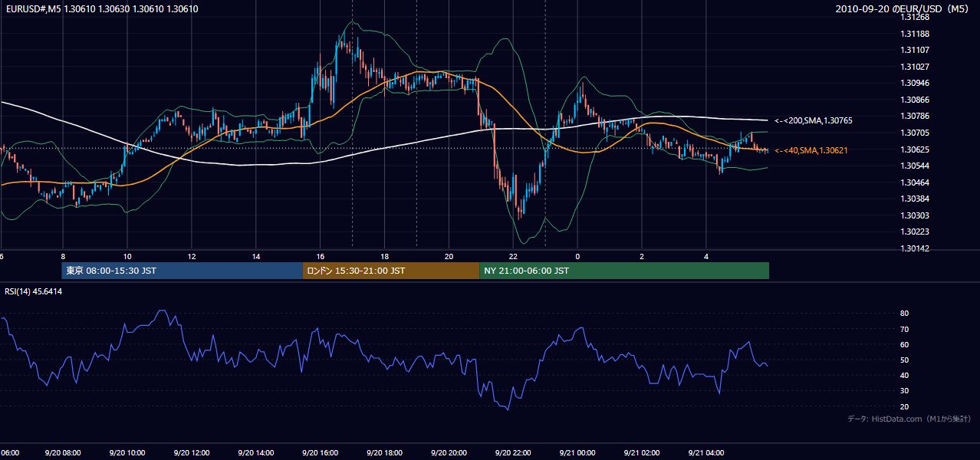
Task: Click hour tick 18 under price chart
Action: (385, 257)
